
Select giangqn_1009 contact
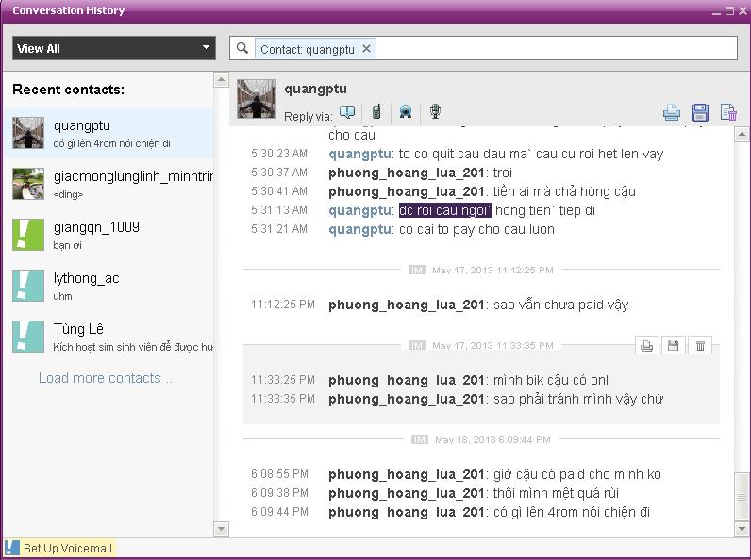tap(109, 235)
